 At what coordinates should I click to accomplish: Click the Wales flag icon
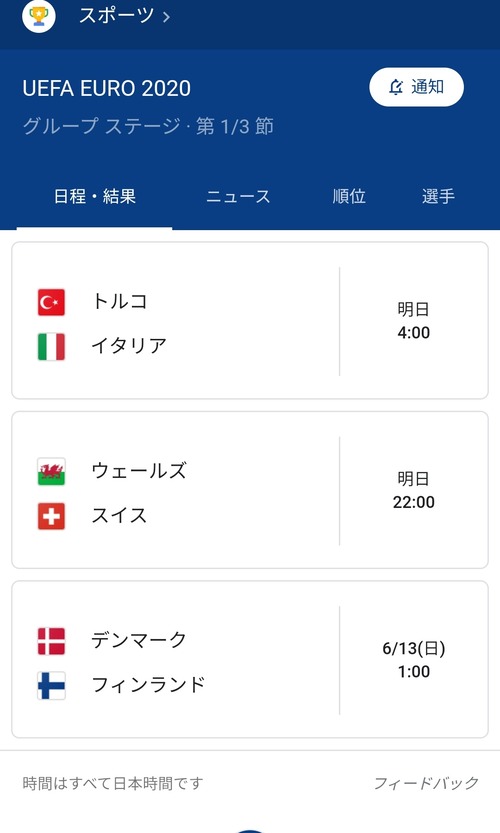pos(51,472)
